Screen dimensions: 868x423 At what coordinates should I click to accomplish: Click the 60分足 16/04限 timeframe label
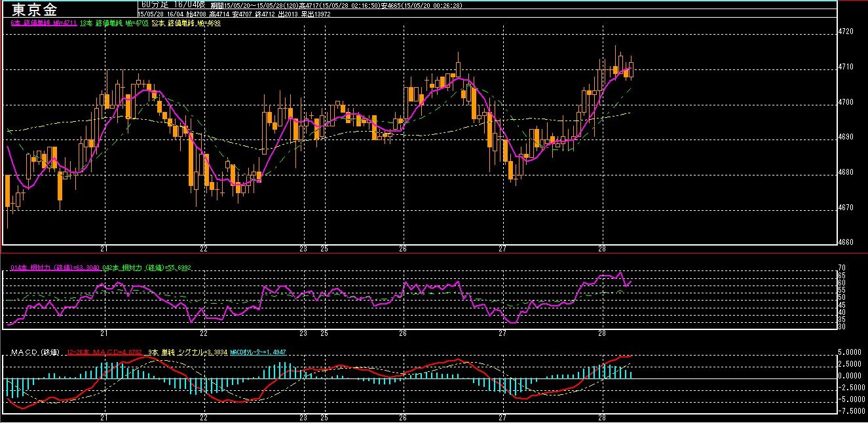point(173,5)
